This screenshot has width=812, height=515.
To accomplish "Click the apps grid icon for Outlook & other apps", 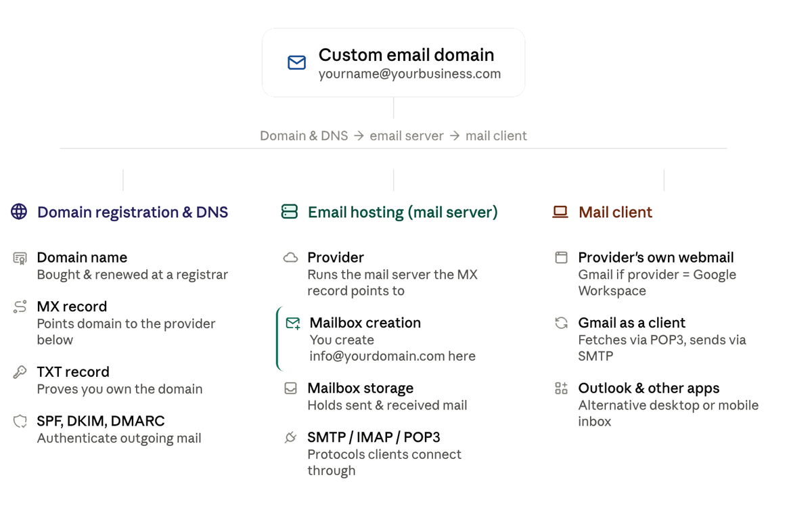I will tap(562, 388).
